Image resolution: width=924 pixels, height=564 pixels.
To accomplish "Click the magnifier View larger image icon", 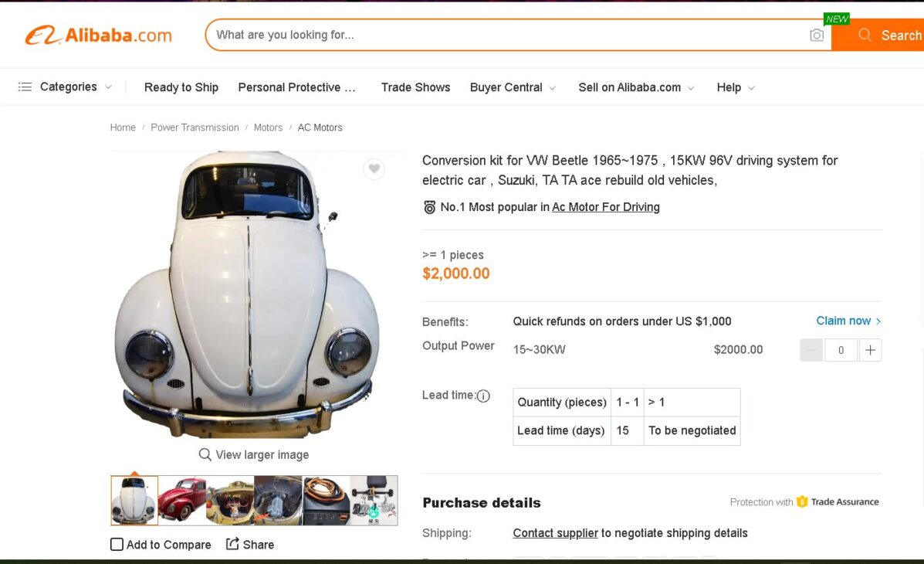I will coord(205,455).
